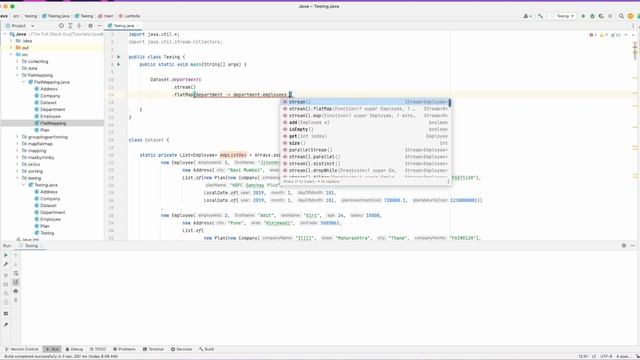Click wrench icon in Run panel sidebar
The image size is (640, 360).
coord(6,264)
